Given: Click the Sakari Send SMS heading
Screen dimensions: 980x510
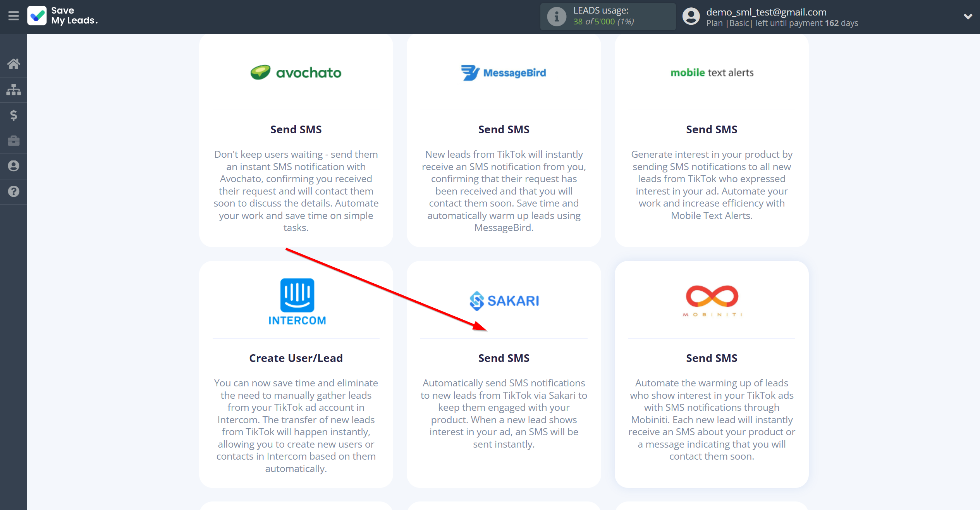Looking at the screenshot, I should (x=504, y=358).
